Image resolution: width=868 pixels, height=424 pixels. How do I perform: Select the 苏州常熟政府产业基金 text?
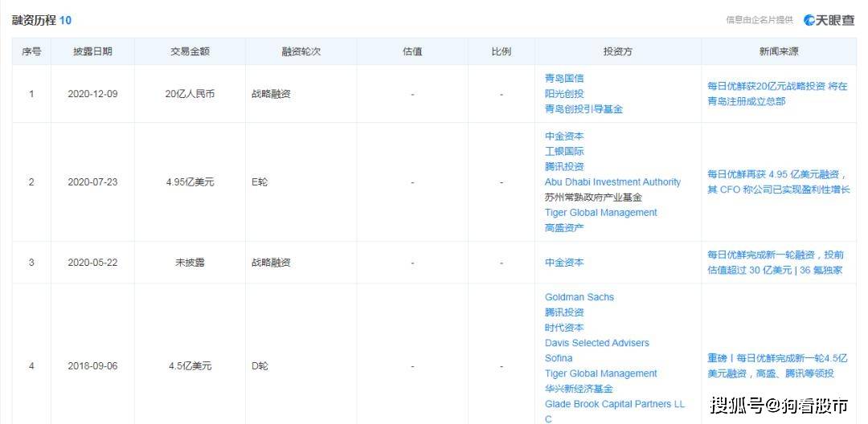593,197
